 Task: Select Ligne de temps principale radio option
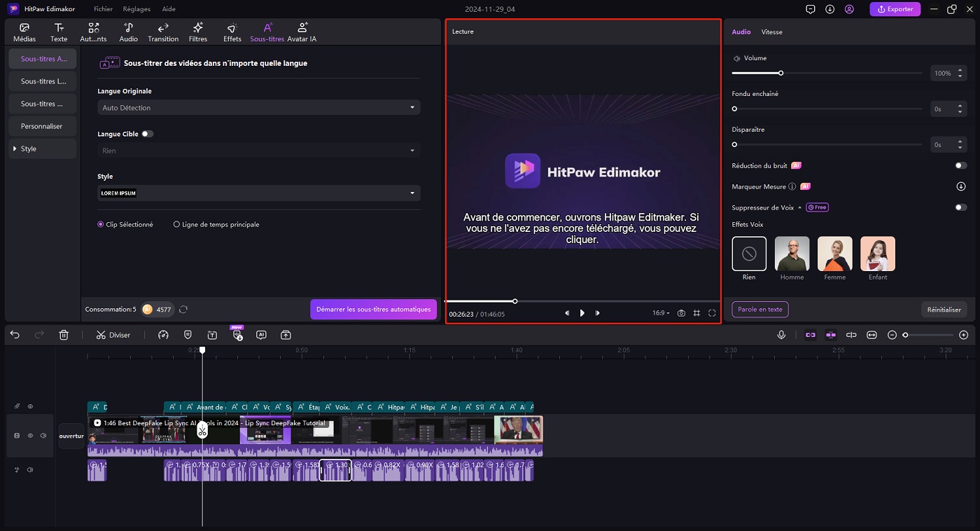(x=176, y=225)
